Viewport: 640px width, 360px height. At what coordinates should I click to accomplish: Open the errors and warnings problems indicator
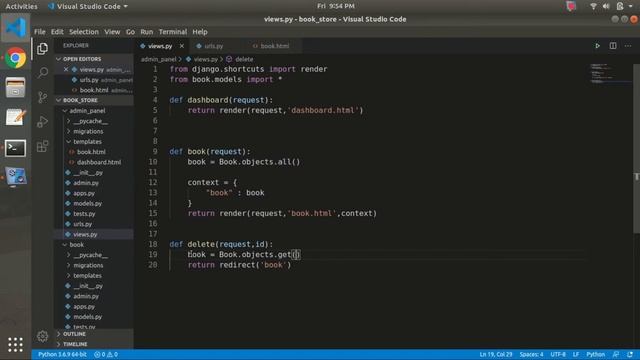pos(106,354)
